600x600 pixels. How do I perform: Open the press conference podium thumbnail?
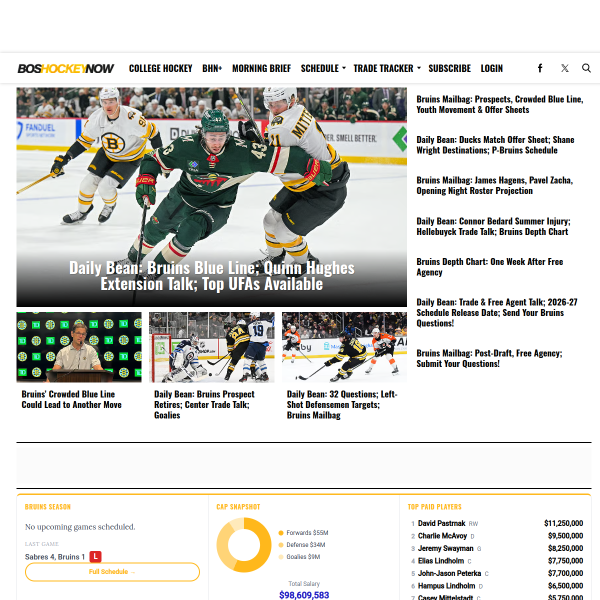(79, 347)
